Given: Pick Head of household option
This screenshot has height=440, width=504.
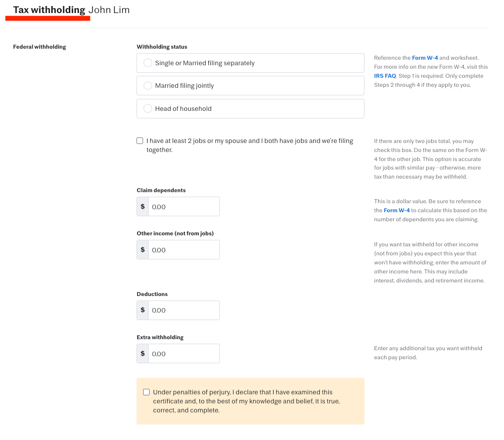Looking at the screenshot, I should point(148,108).
